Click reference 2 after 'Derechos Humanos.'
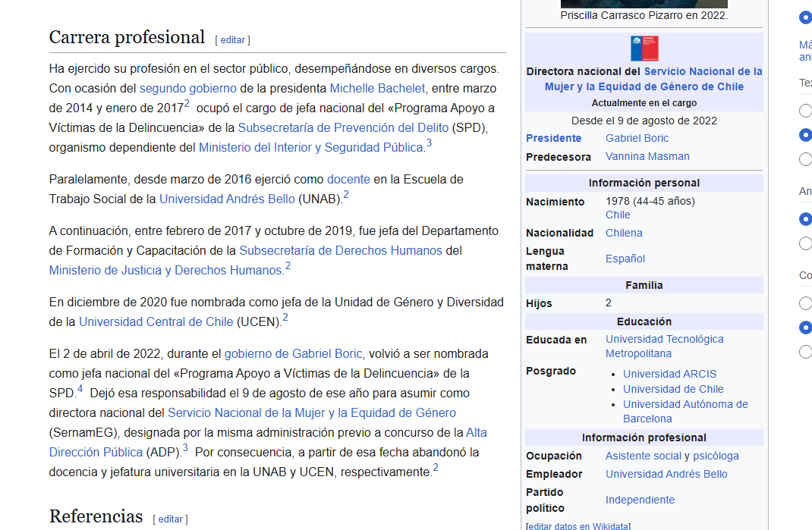 click(x=288, y=266)
